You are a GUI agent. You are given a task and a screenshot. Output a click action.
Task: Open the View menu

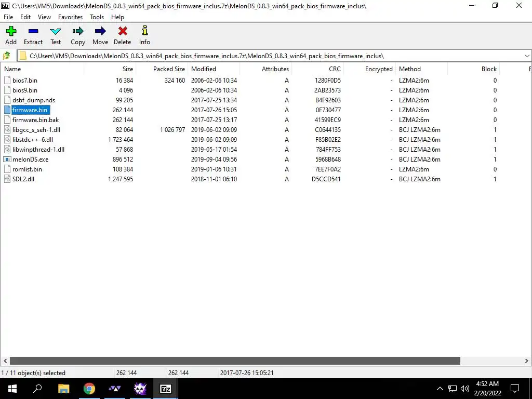(x=44, y=17)
